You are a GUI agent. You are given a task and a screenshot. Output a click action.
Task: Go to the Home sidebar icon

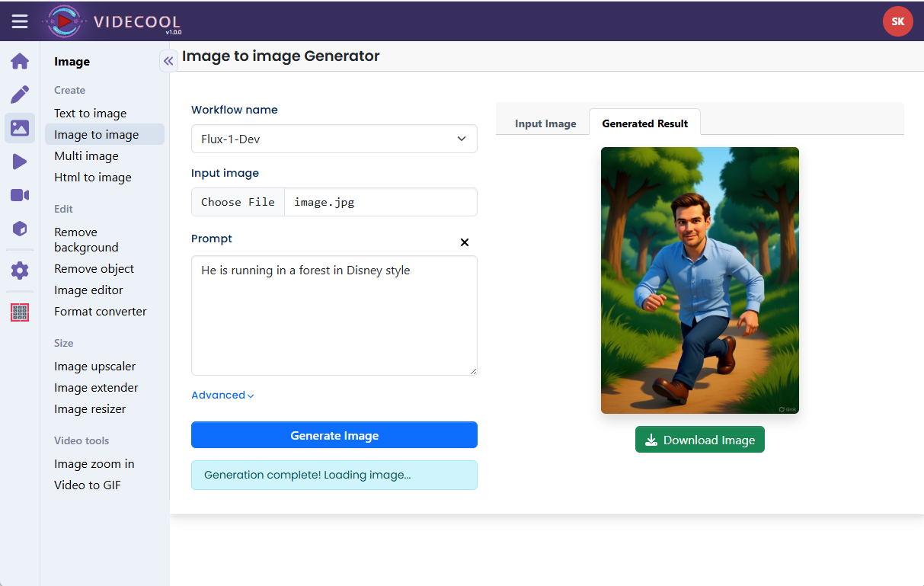coord(20,61)
